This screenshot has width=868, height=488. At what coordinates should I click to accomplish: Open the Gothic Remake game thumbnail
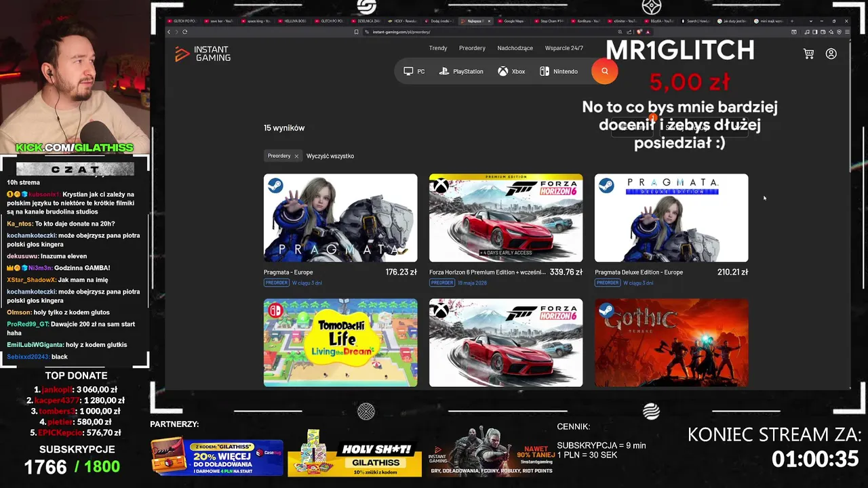coord(671,343)
